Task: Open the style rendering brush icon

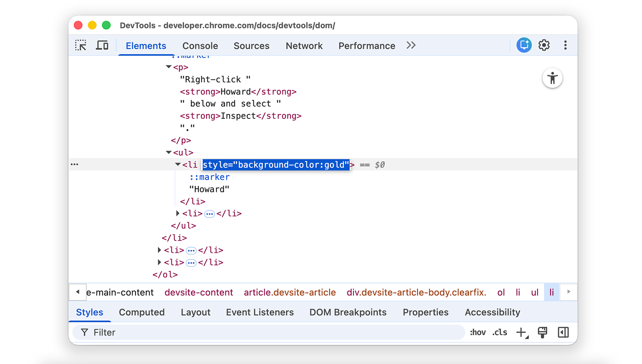Action: point(543,332)
